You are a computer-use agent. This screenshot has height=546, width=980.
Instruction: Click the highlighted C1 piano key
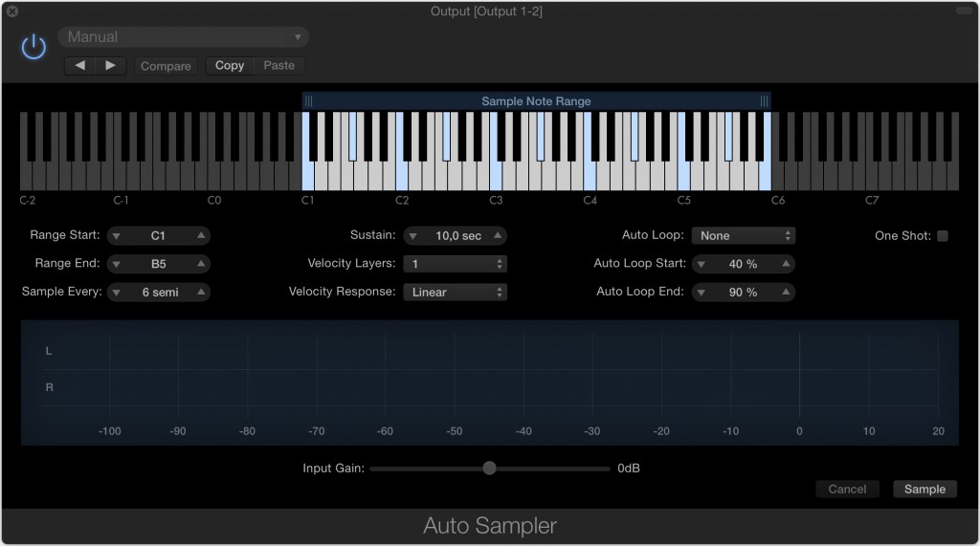click(307, 175)
